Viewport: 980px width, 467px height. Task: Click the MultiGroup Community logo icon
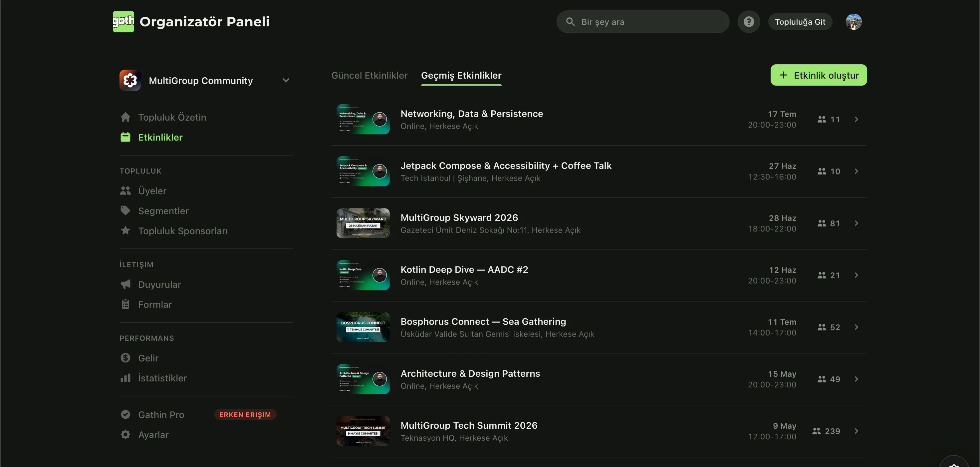click(130, 80)
